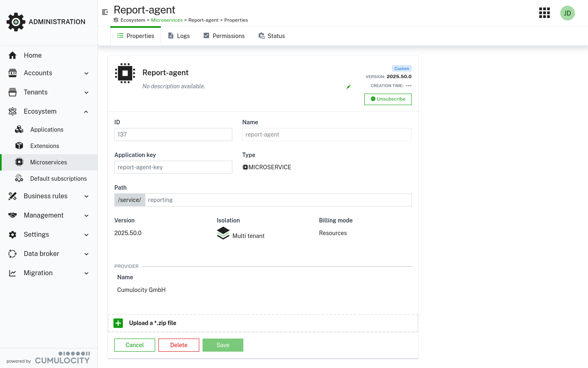Expand the Settings section in the sidebar

[x=86, y=235]
